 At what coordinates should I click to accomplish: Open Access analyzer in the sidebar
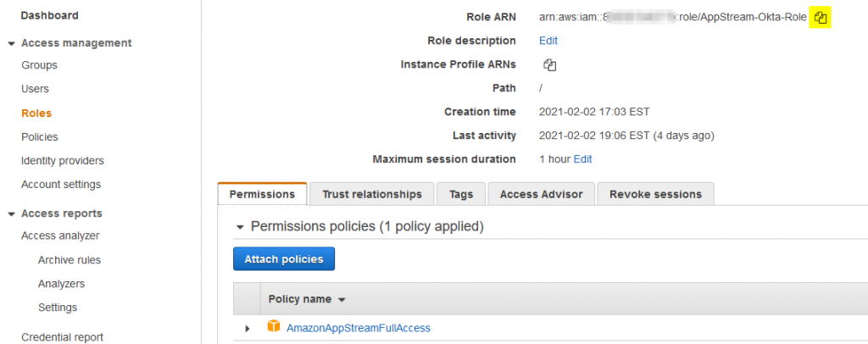60,236
